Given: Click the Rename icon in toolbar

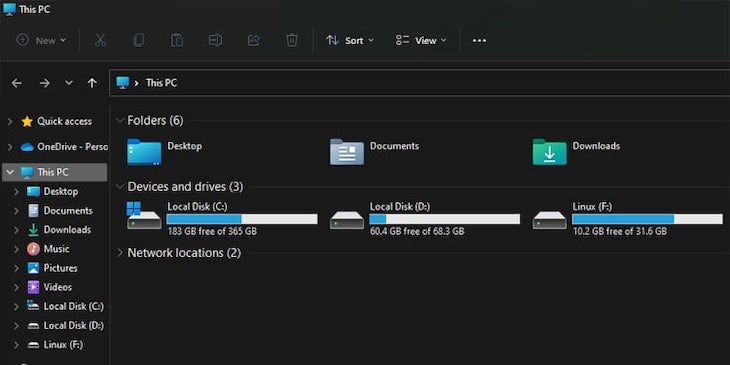Looking at the screenshot, I should click(215, 41).
